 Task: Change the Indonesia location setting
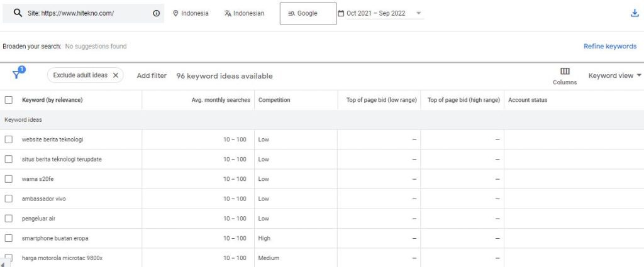(191, 13)
